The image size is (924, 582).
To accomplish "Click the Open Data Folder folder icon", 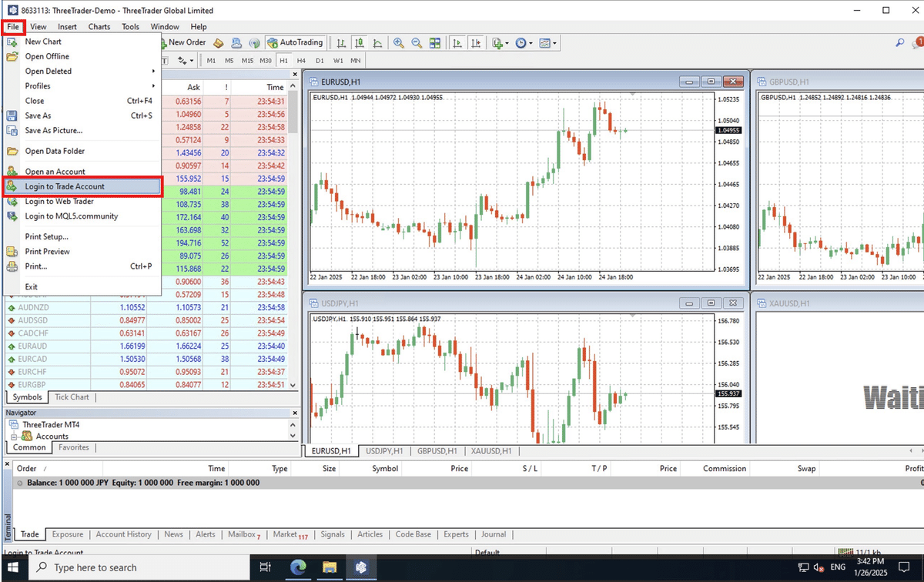I will coord(12,152).
